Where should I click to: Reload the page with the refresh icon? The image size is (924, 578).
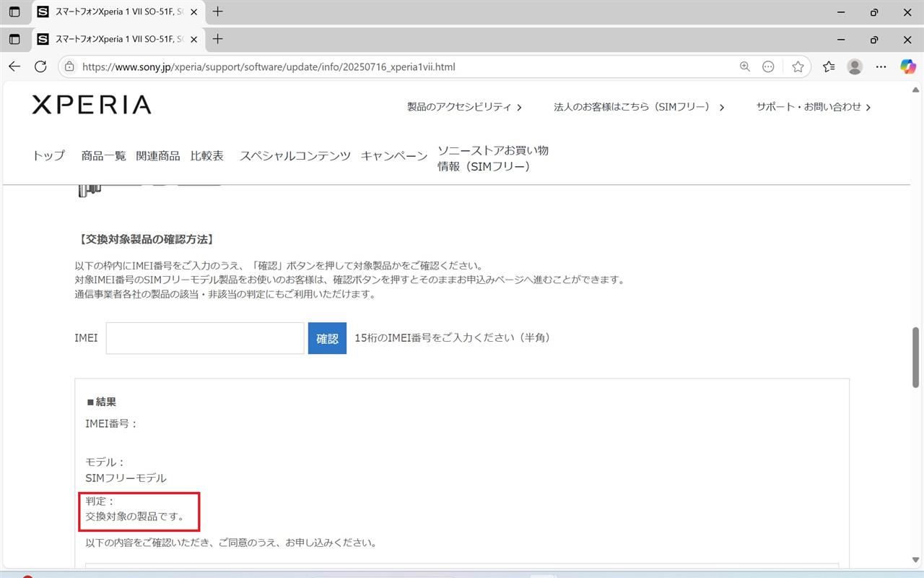pos(40,66)
